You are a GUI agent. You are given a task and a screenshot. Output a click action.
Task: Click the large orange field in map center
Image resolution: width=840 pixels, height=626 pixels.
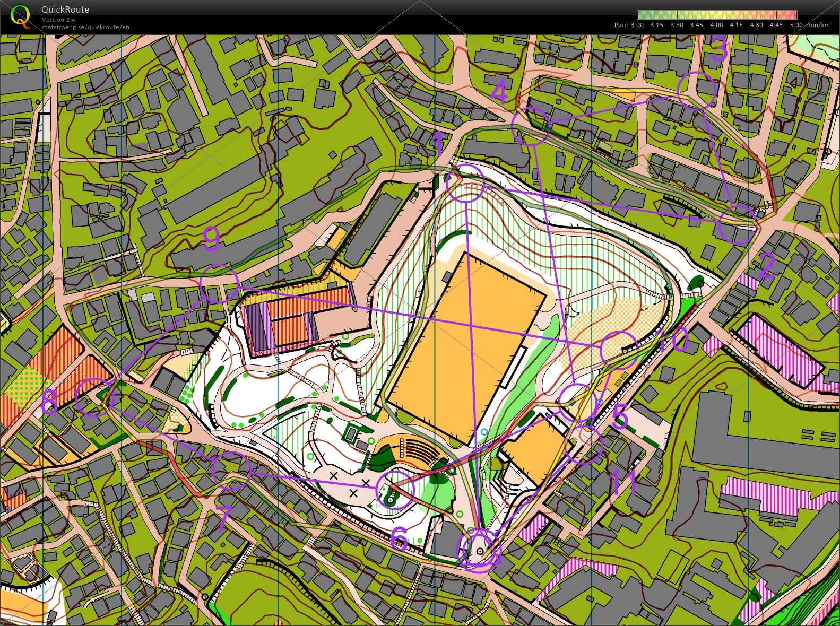466,347
